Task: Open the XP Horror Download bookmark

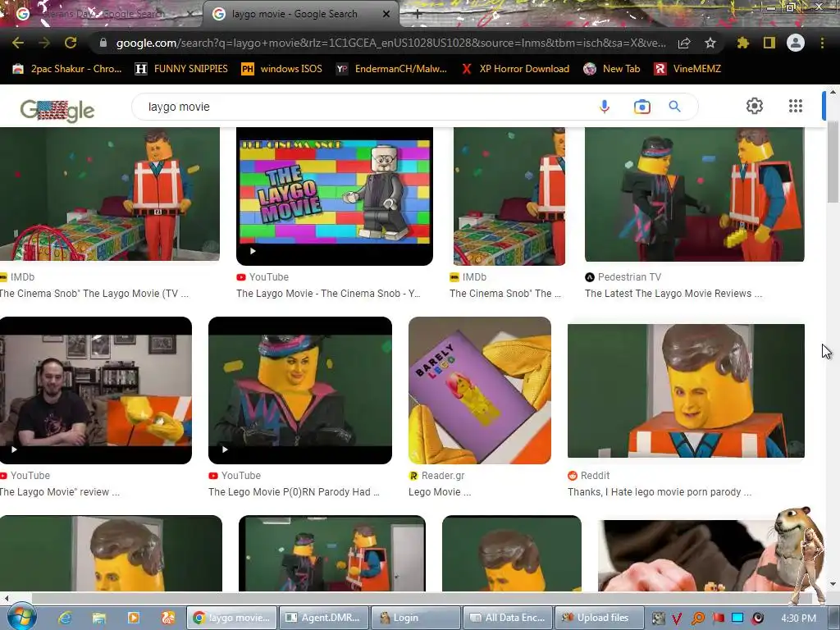Action: pos(515,69)
